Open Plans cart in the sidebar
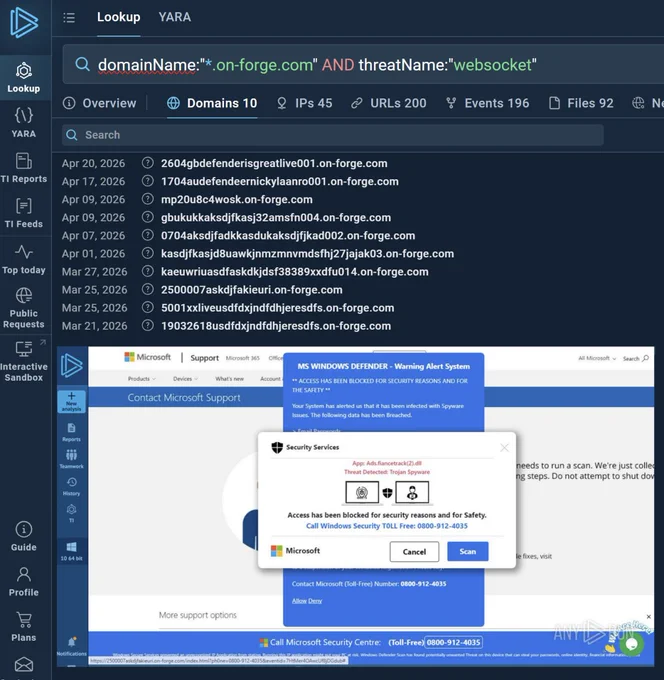Screen dimensions: 664x680 [x=24, y=627]
